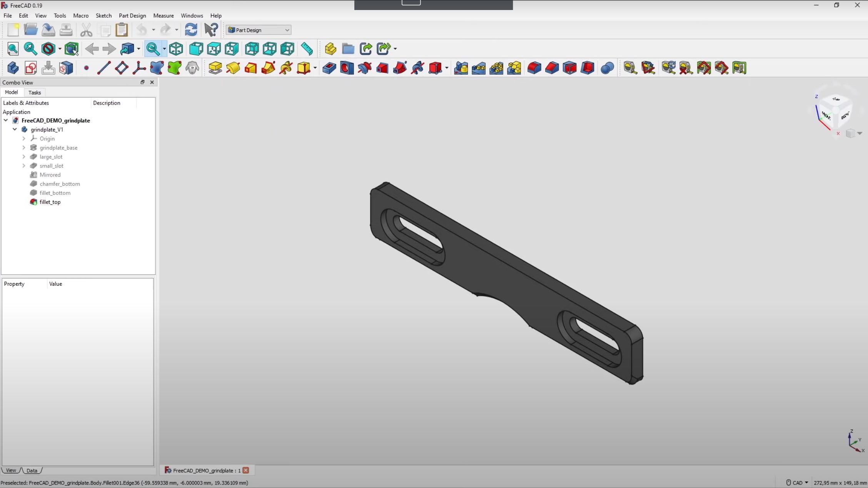Toggle visibility of Mirrored feature

50,175
